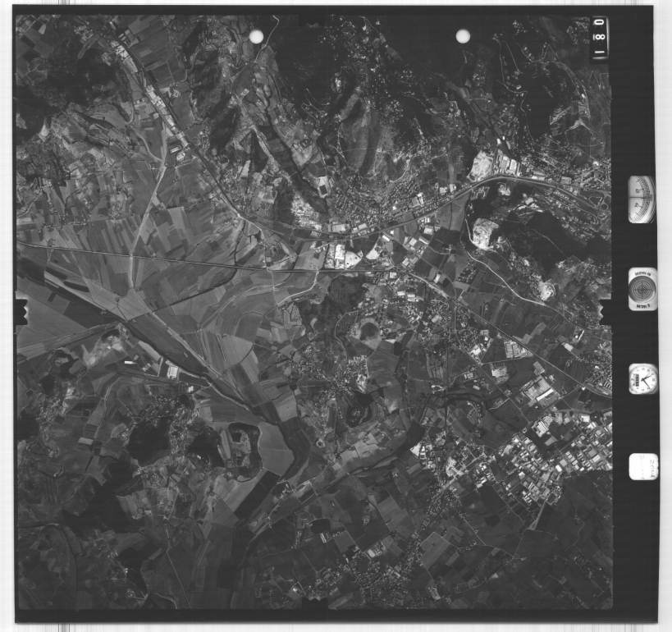Click the blank data card below the clock
This screenshot has width=672, height=632.
click(x=642, y=466)
